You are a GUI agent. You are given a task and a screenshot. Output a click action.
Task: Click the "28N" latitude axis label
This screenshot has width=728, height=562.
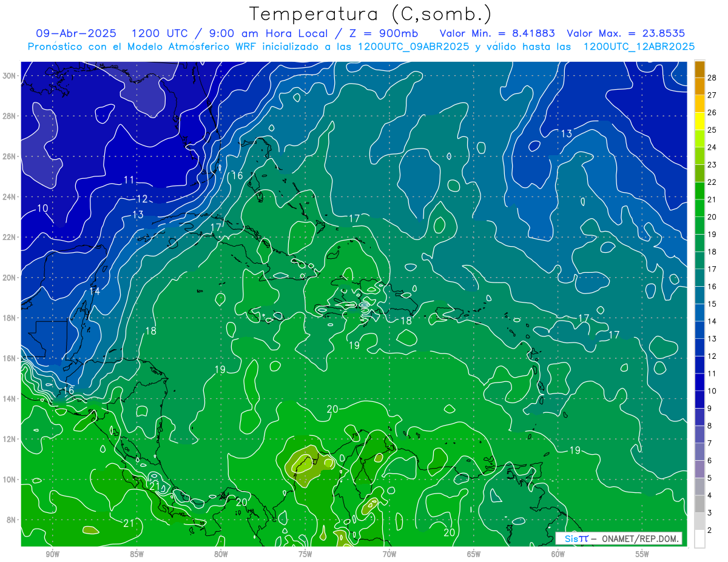(10, 116)
